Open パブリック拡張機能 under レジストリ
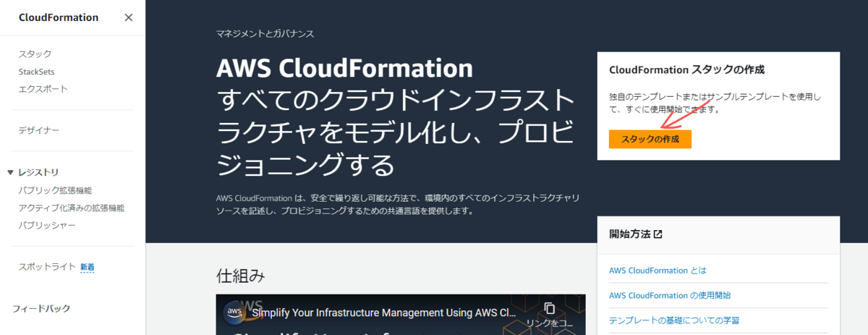868x335 pixels. pyautogui.click(x=55, y=190)
